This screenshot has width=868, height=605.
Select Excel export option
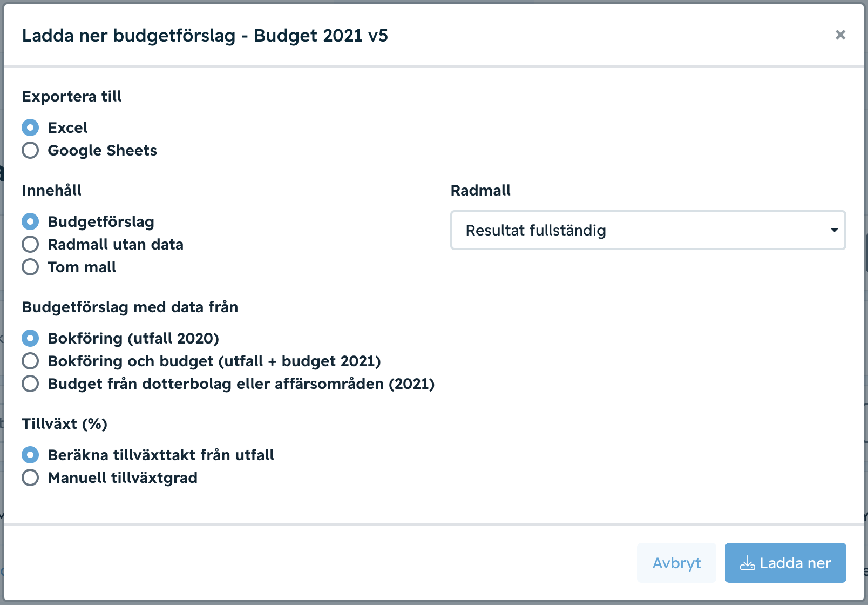point(30,127)
